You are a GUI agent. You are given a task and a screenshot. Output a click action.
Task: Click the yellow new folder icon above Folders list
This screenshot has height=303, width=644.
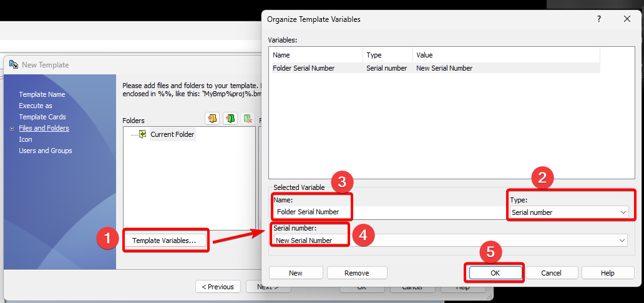tap(212, 119)
